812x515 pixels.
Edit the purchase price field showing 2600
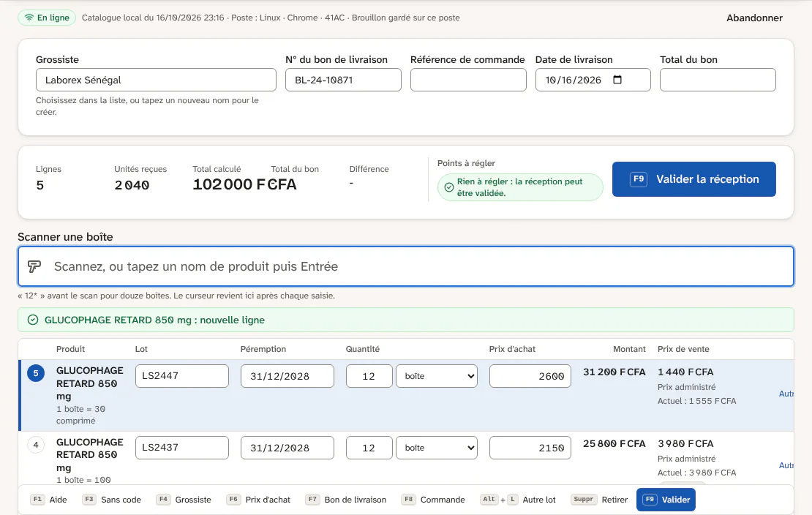pos(530,376)
